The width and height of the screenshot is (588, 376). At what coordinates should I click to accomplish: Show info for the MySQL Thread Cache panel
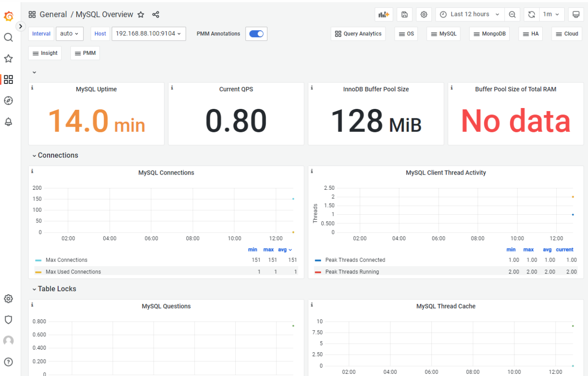[x=312, y=305]
